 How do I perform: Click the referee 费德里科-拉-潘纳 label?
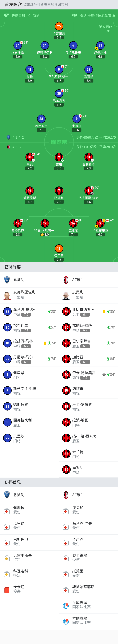[x=25, y=16]
